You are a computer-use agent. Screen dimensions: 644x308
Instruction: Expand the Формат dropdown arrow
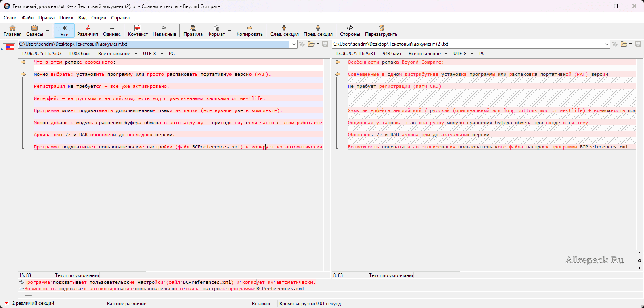click(x=229, y=31)
